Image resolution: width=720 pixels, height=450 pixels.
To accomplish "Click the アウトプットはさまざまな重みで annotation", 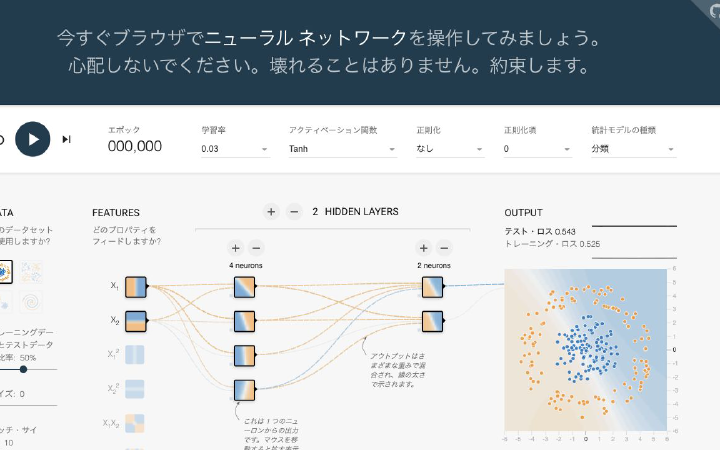I will tap(398, 370).
